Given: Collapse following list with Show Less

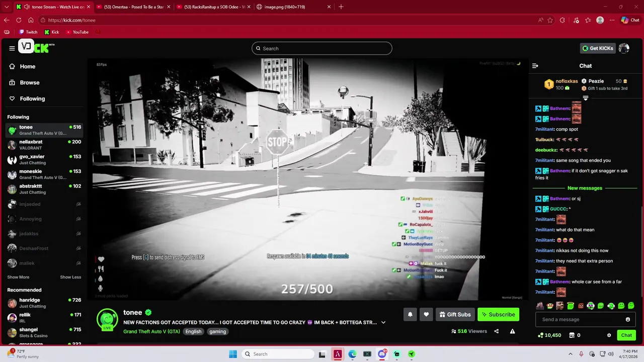Looking at the screenshot, I should pyautogui.click(x=70, y=277).
